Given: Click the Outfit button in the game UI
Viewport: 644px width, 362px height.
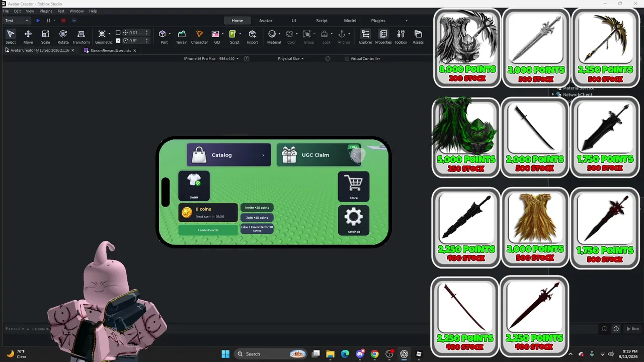Looking at the screenshot, I should pos(194,186).
